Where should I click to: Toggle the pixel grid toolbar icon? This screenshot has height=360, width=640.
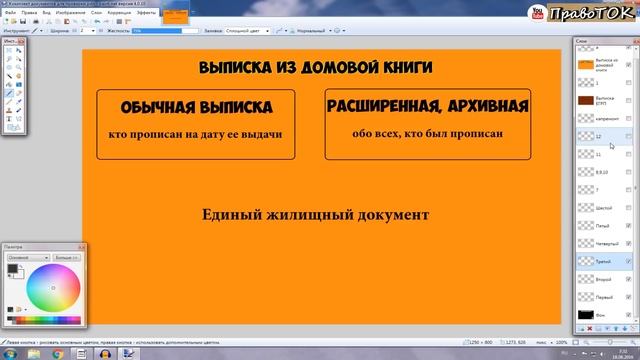pyautogui.click(x=119, y=21)
